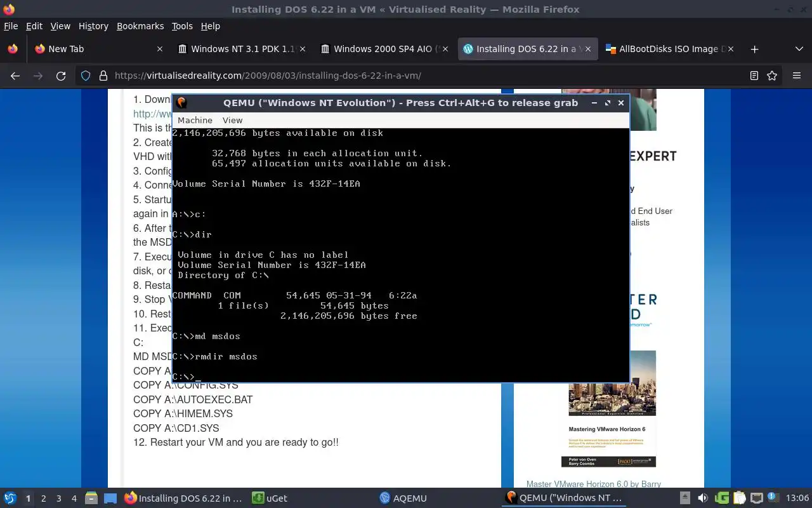Bookmark this page with the star
Image resolution: width=812 pixels, height=508 pixels.
[x=772, y=76]
